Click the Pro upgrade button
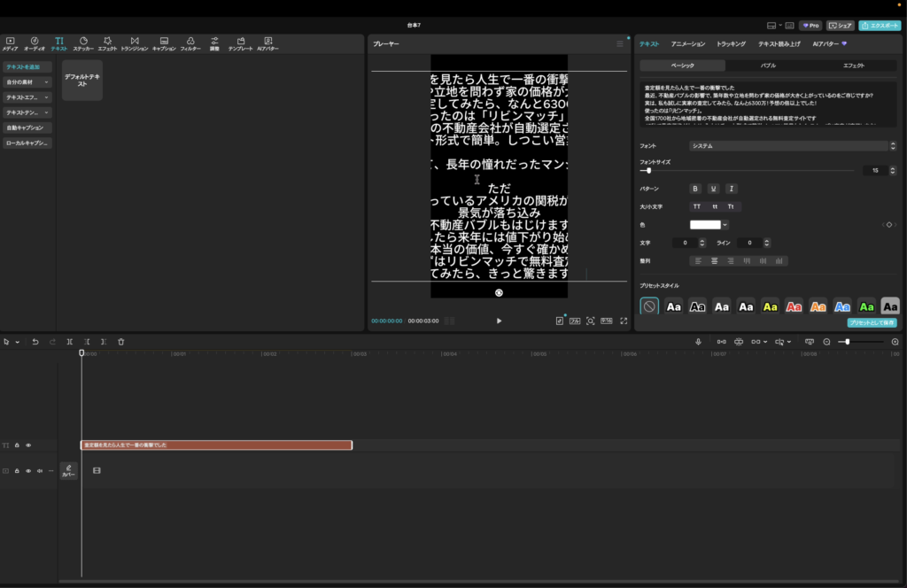This screenshot has height=588, width=907. pos(810,26)
